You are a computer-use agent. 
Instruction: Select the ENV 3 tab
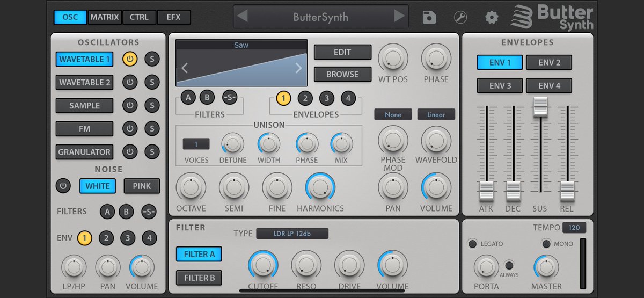500,85
